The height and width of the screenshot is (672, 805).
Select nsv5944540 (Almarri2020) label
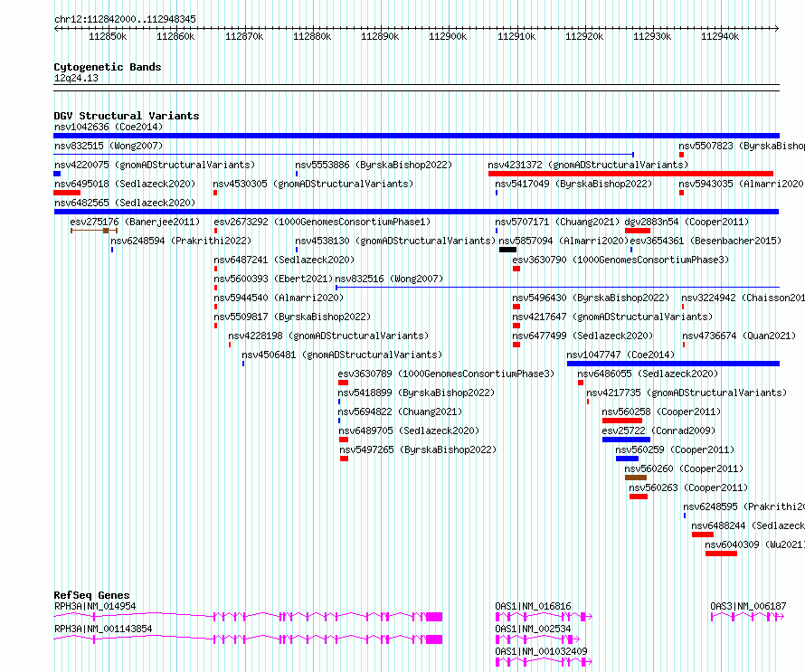(x=279, y=298)
